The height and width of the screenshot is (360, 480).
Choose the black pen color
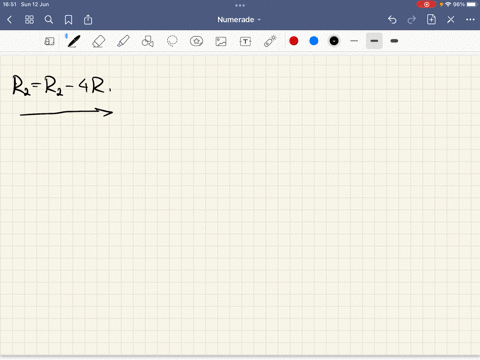click(334, 41)
